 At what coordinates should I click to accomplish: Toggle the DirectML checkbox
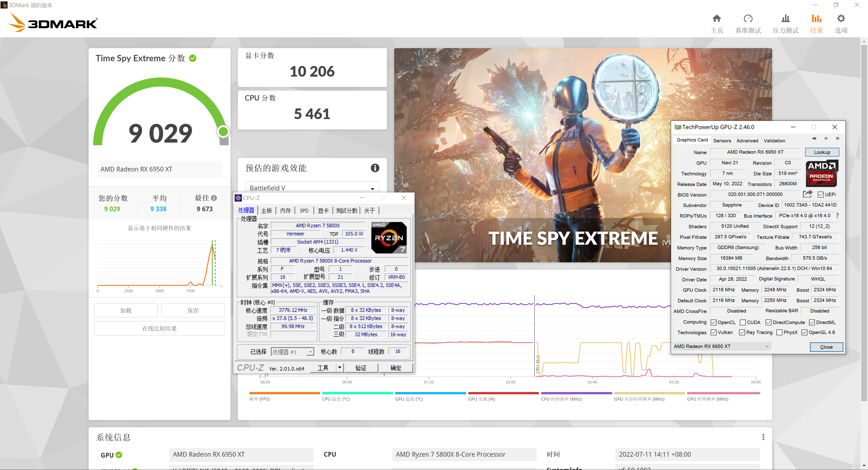point(812,322)
